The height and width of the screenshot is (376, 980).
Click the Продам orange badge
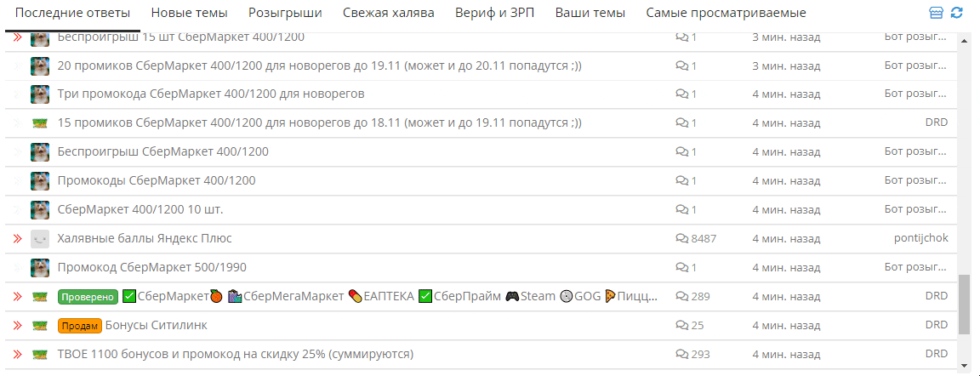click(x=79, y=326)
